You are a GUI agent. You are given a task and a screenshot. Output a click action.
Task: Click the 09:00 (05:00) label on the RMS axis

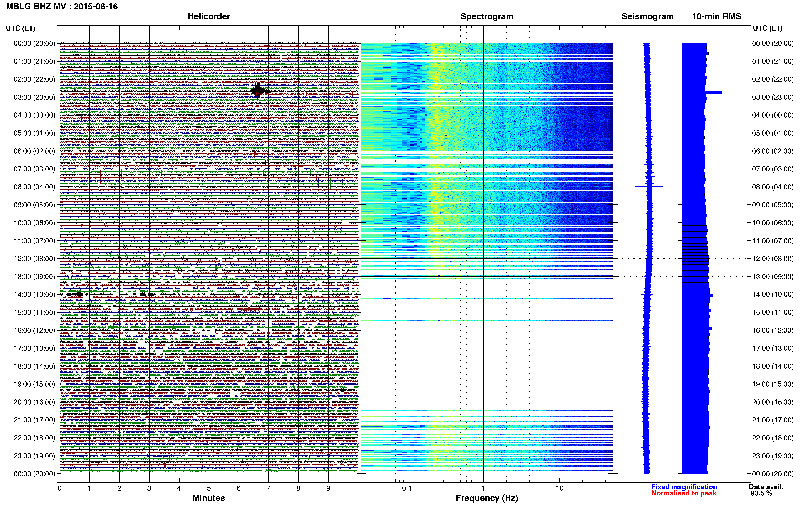pos(773,205)
